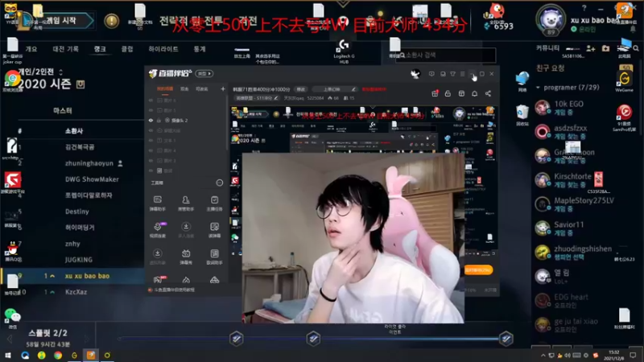Click the calendar-style icon beside the bell

(461, 93)
